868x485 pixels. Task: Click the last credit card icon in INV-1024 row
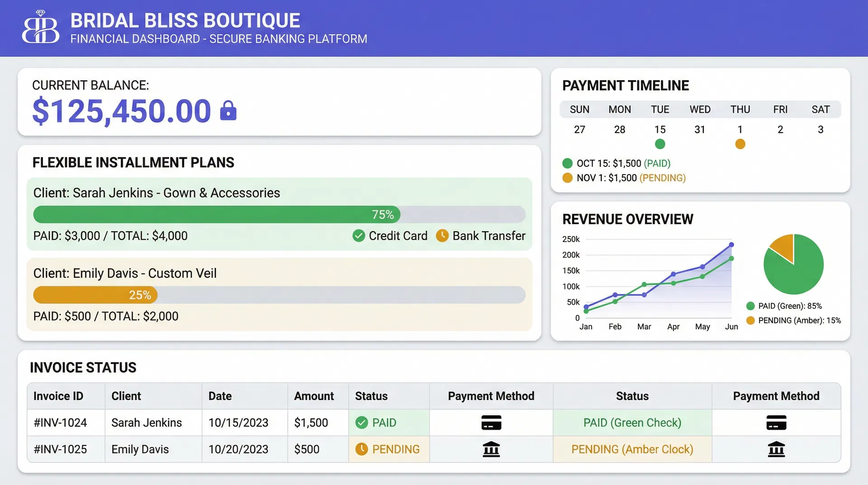click(776, 423)
